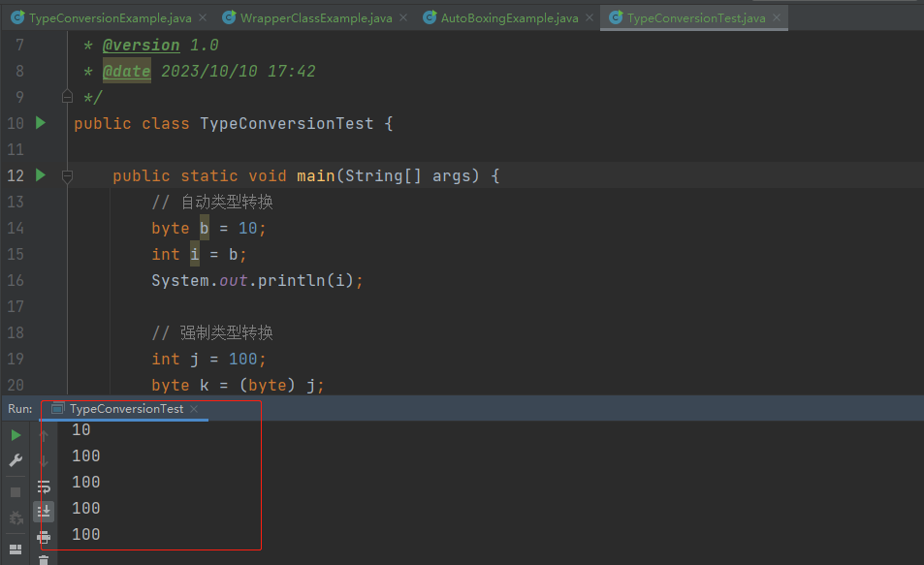Click value 100 on line 19

point(242,359)
